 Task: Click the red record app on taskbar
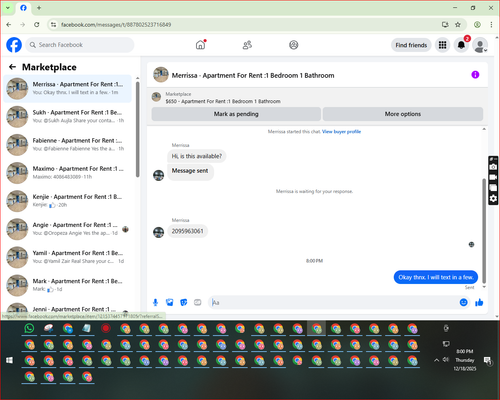click(x=106, y=329)
